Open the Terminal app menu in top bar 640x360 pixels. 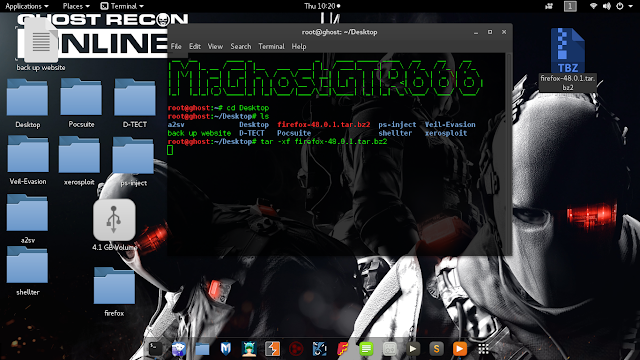(x=122, y=6)
